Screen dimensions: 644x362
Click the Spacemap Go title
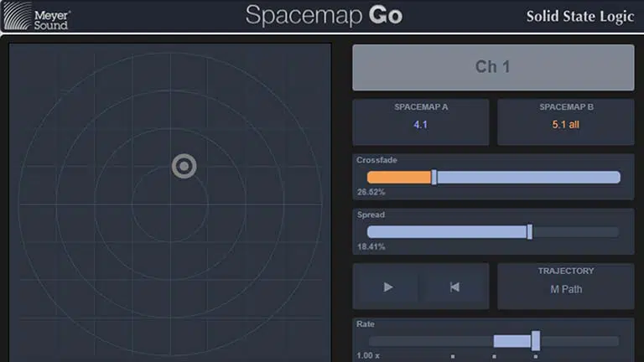click(x=324, y=16)
